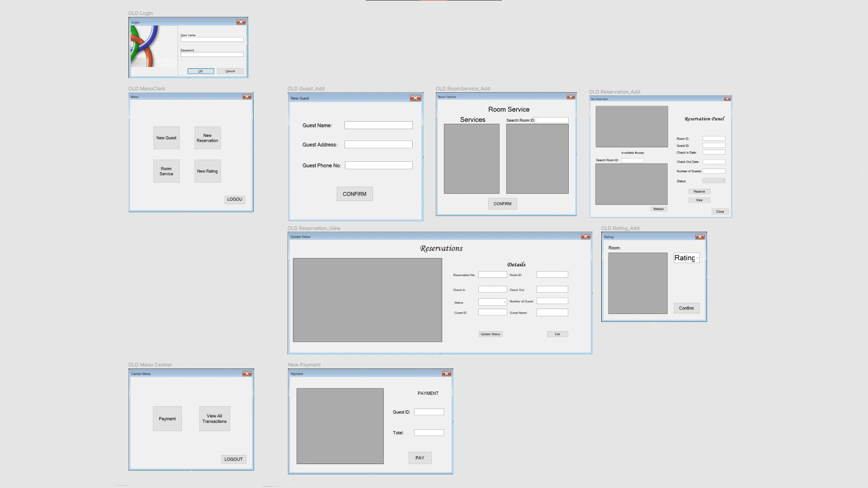Click PAY button in Payment panel
Viewport: 868px width, 488px height.
(420, 458)
